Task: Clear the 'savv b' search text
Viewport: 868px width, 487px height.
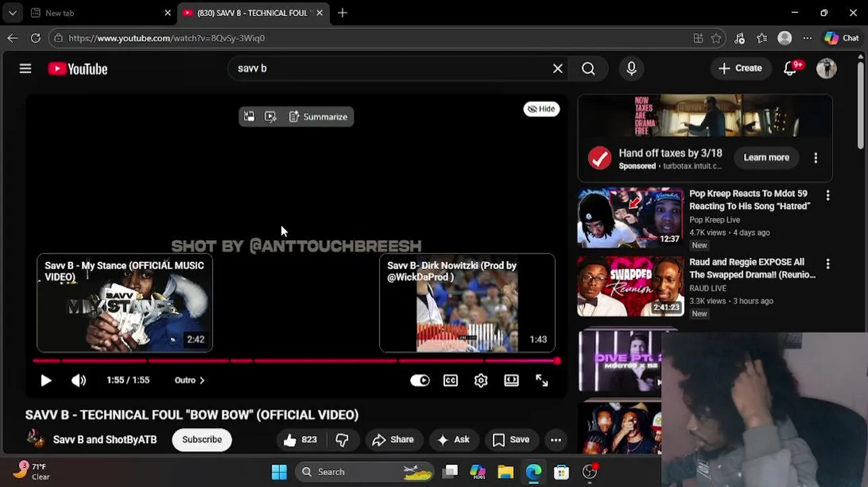Action: pyautogui.click(x=558, y=68)
